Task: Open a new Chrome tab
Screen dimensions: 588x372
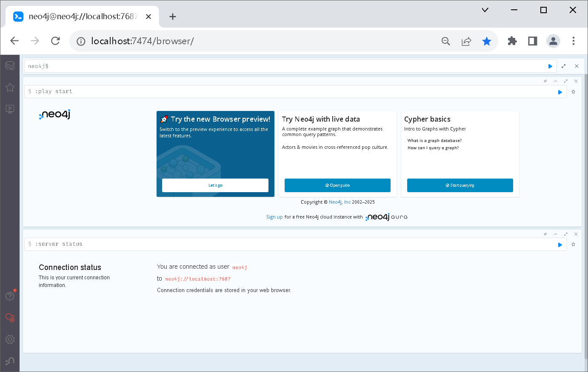Action: coord(172,17)
